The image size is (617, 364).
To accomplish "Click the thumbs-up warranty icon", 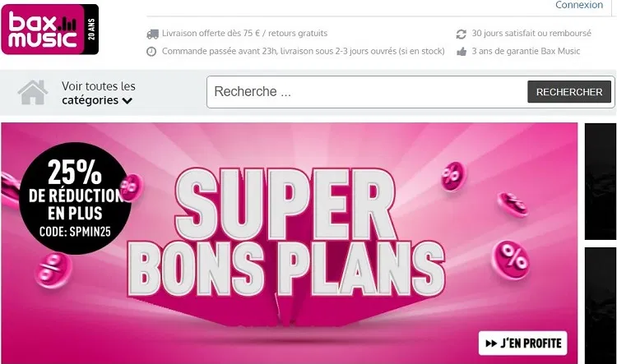I will coord(462,52).
